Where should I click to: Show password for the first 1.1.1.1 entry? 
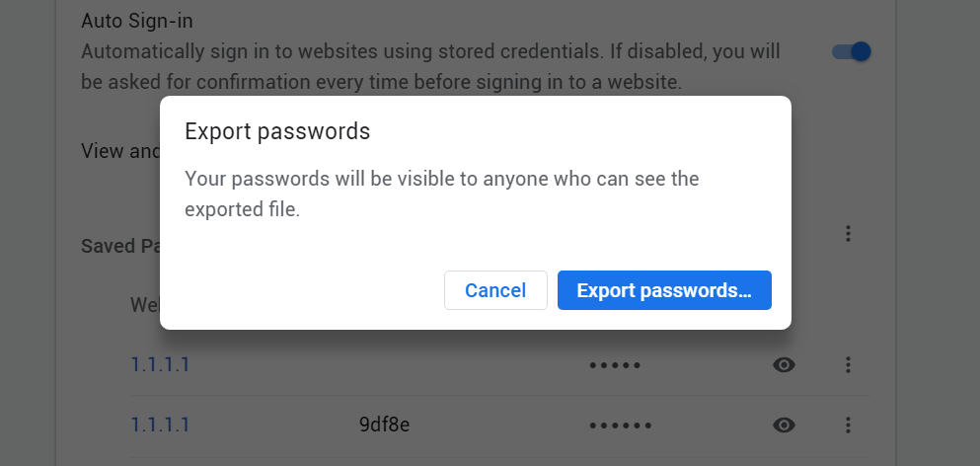point(784,365)
